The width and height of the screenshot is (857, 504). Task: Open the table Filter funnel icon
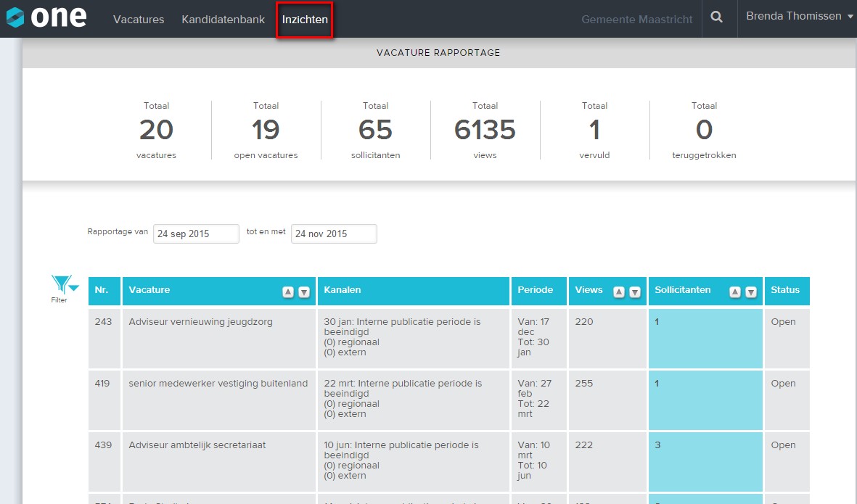coord(62,285)
